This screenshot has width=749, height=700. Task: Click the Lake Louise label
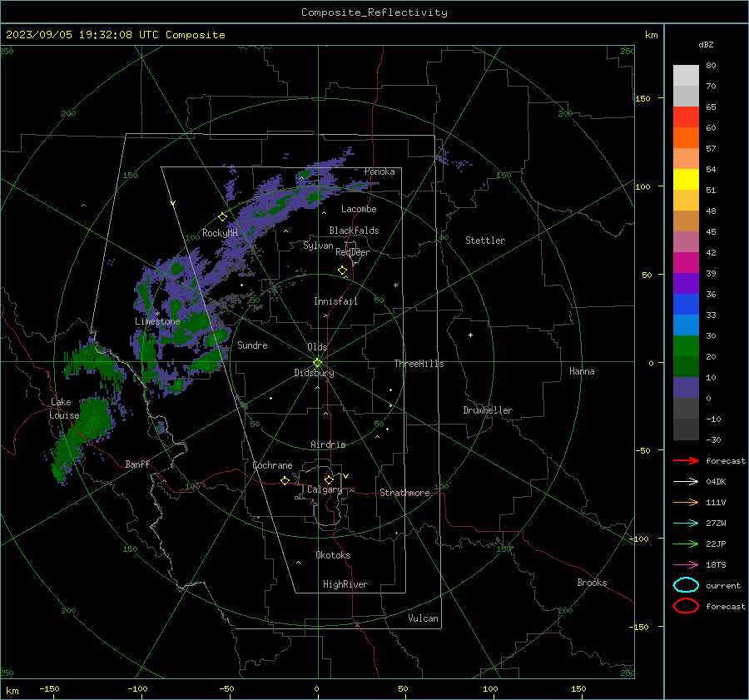64,409
